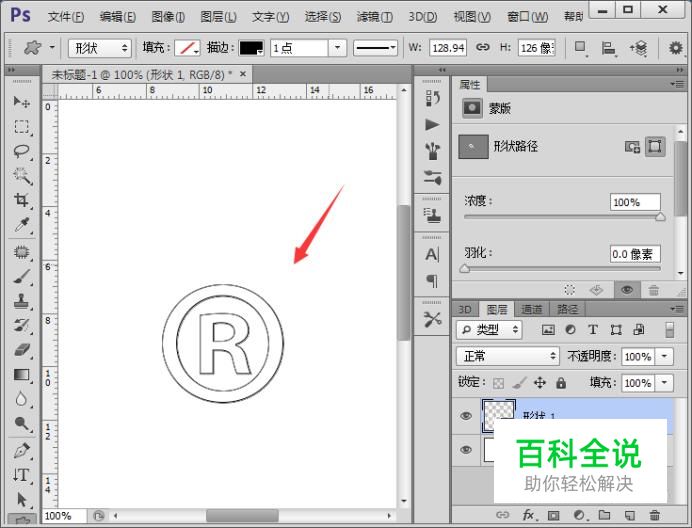Click the fx layer style icon
Viewport: 692px width, 528px height.
pos(529,515)
